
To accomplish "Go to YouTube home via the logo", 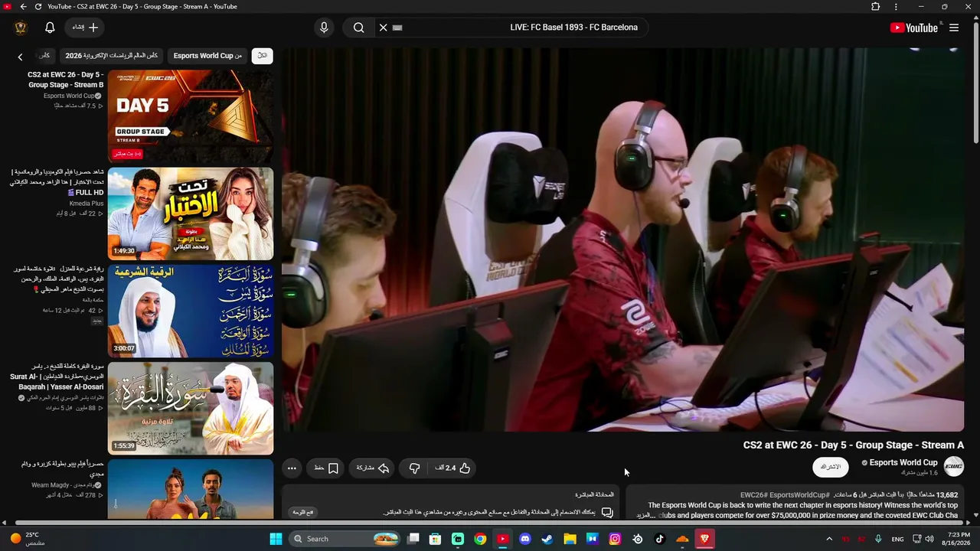I will coord(914,28).
